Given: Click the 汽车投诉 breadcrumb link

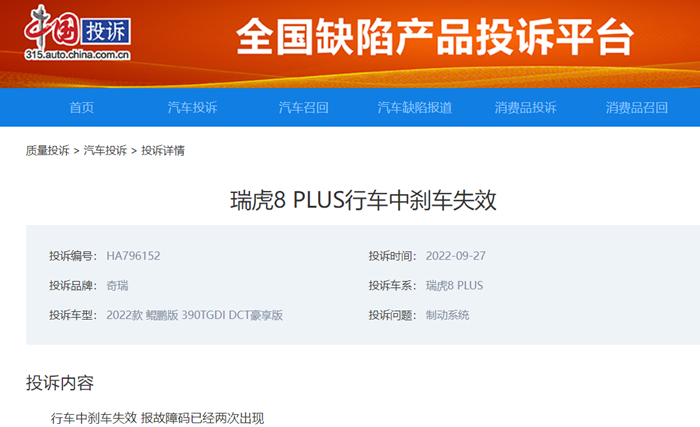Looking at the screenshot, I should tap(105, 151).
